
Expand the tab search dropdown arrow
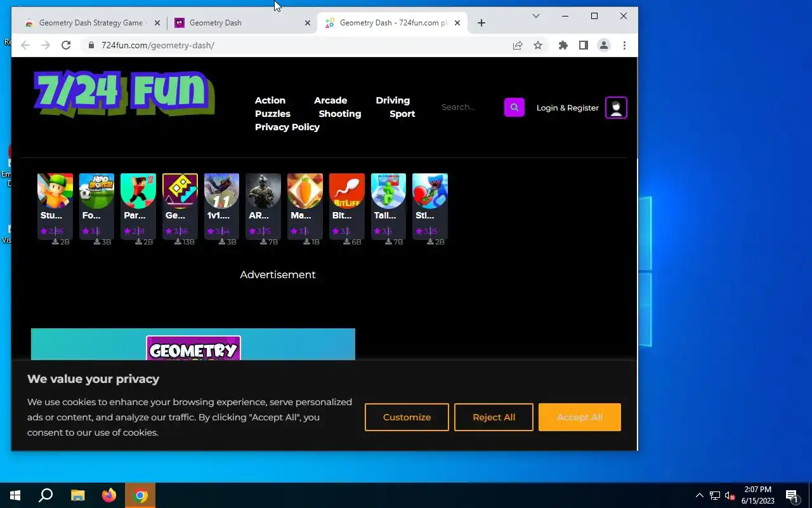pyautogui.click(x=536, y=16)
